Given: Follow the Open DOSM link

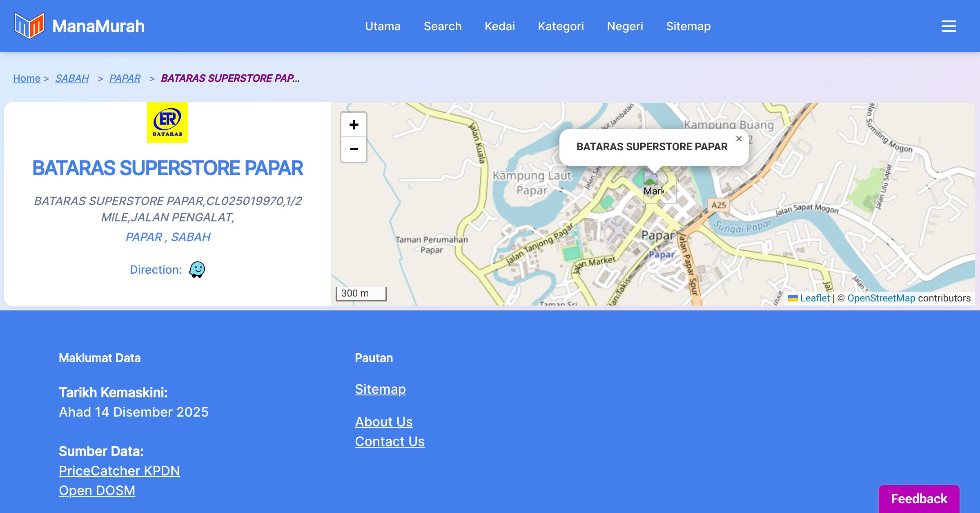Looking at the screenshot, I should tap(97, 491).
